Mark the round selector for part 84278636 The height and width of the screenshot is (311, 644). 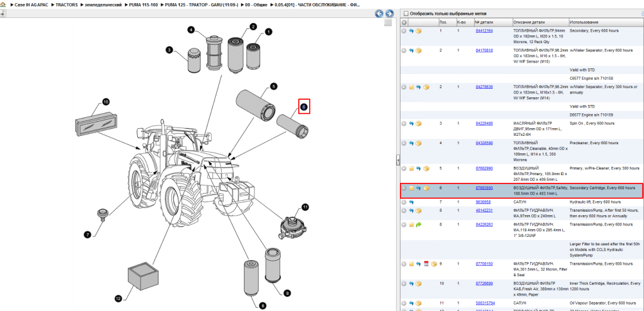tap(404, 87)
